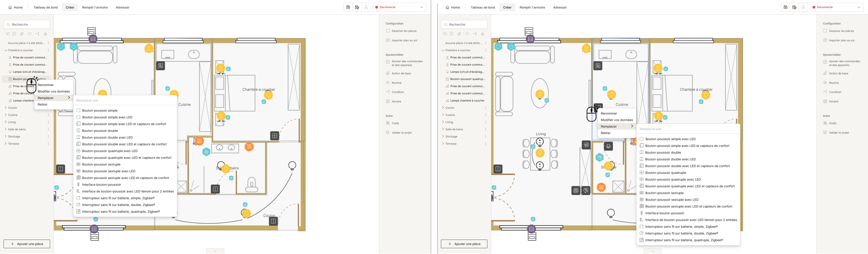Choose Renommer in the left window context menu
868x254 pixels.
[x=46, y=85]
